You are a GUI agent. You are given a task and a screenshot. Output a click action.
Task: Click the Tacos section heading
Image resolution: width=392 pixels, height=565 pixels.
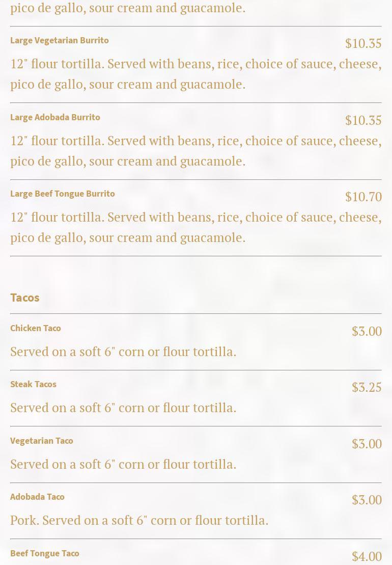point(25,298)
